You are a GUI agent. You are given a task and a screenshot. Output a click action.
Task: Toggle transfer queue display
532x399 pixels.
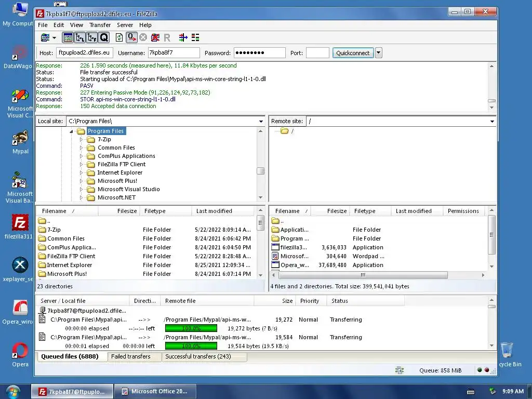point(104,37)
